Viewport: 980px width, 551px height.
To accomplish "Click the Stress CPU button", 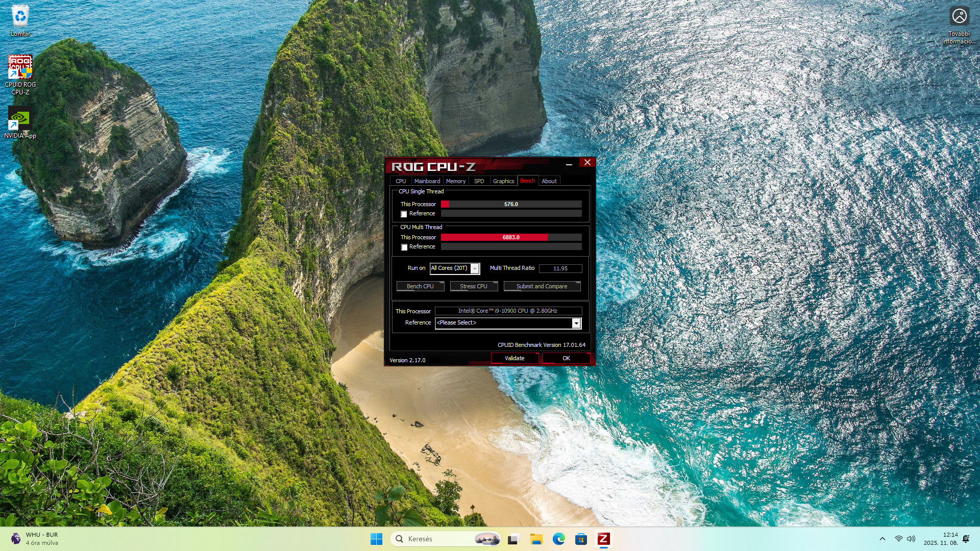I will (x=473, y=286).
